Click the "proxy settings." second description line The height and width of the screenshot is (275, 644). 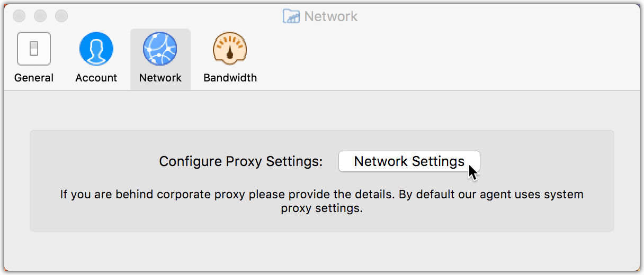coord(321,208)
